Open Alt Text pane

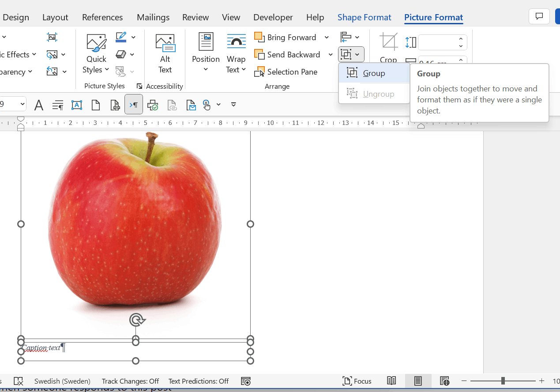click(165, 54)
